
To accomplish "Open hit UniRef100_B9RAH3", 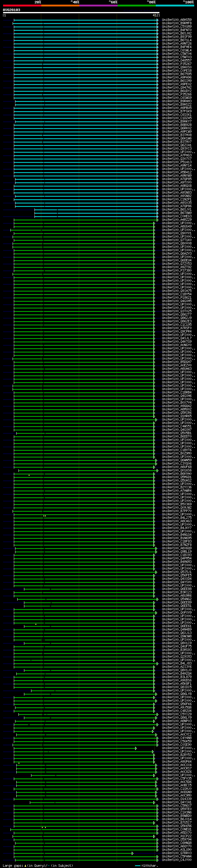I will pos(176,101).
